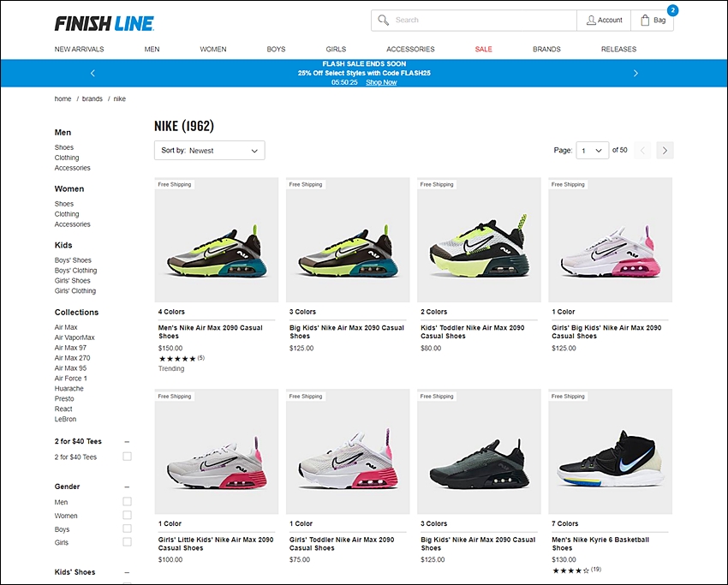This screenshot has width=728, height=585.
Task: Go to brands breadcrumb link
Action: [92, 98]
